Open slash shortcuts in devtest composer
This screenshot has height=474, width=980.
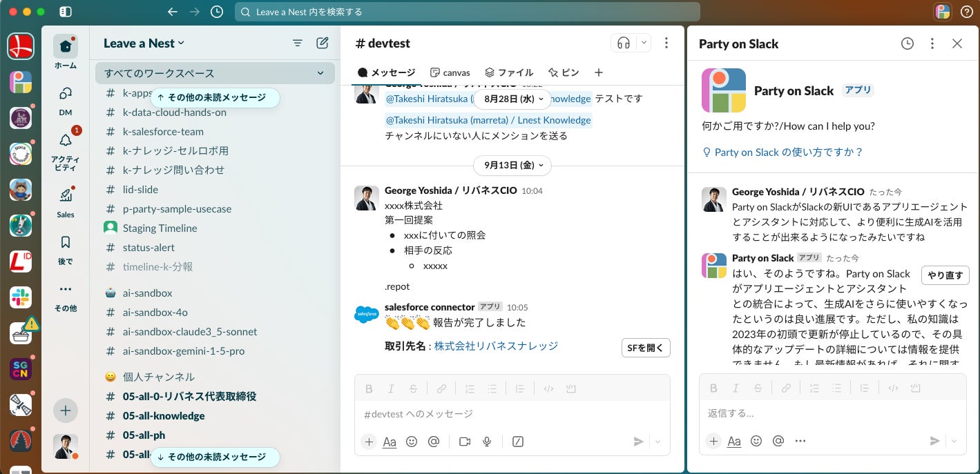[x=518, y=442]
